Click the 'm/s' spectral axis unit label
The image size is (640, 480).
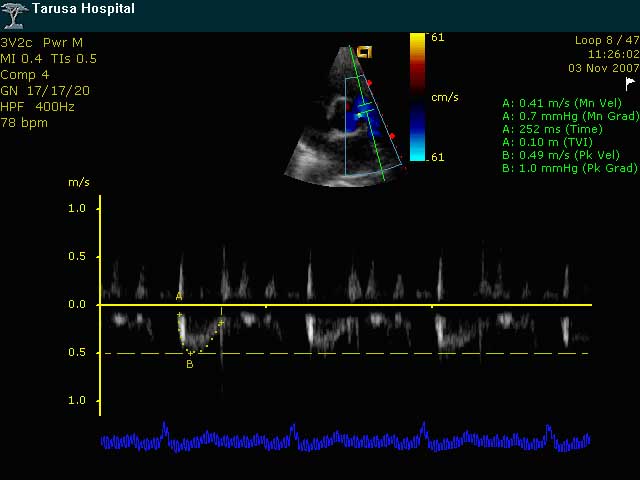pos(79,182)
